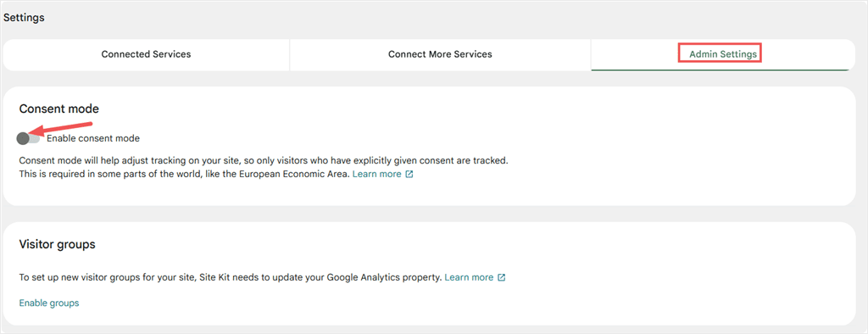Open external link icon after consent Learn more
The width and height of the screenshot is (868, 334).
tap(409, 174)
